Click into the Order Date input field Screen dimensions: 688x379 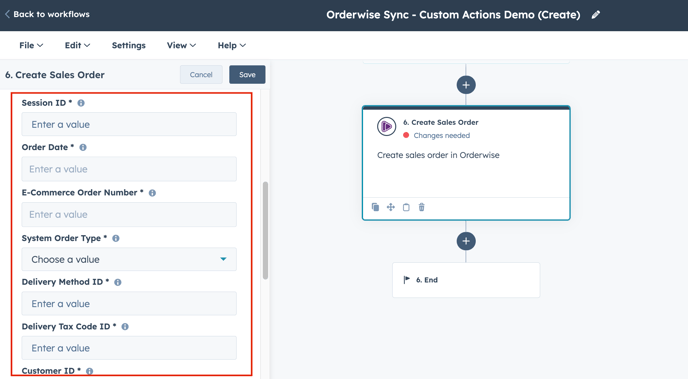tap(129, 169)
